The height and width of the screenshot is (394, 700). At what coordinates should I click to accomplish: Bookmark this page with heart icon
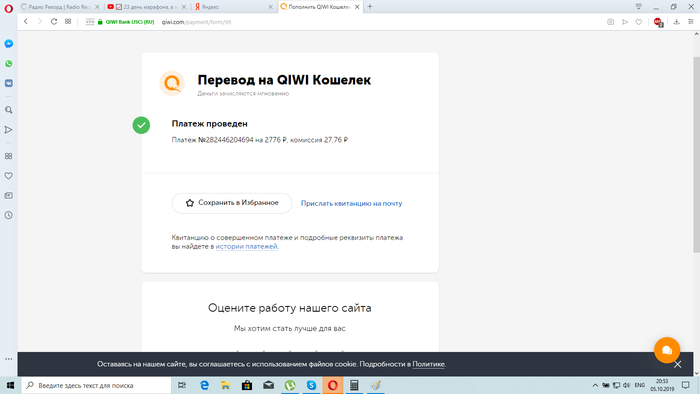click(639, 22)
